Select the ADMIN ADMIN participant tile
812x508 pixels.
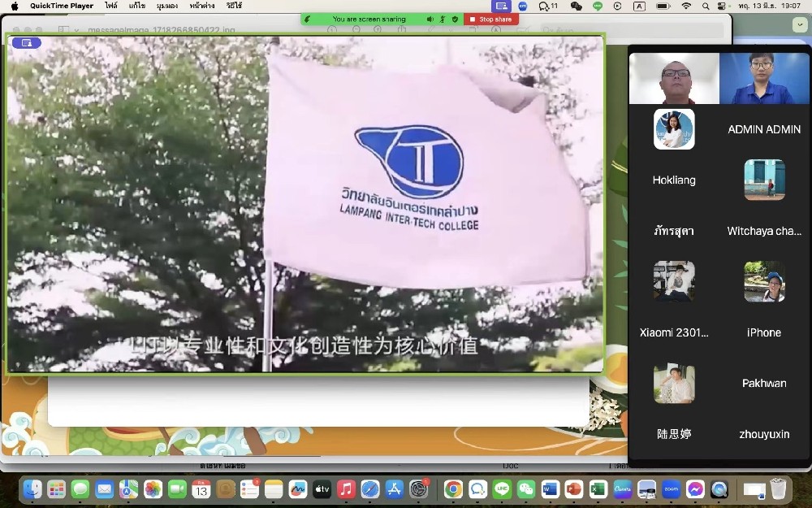click(764, 129)
